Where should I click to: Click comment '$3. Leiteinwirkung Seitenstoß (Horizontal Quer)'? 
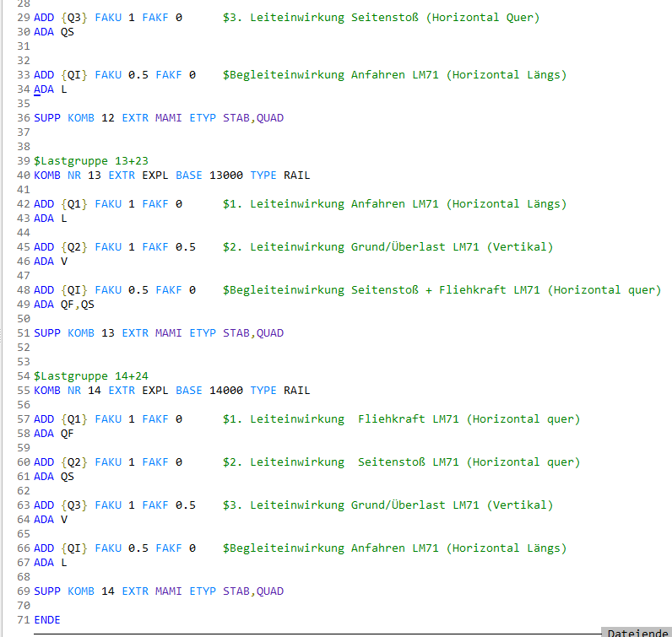(x=381, y=18)
